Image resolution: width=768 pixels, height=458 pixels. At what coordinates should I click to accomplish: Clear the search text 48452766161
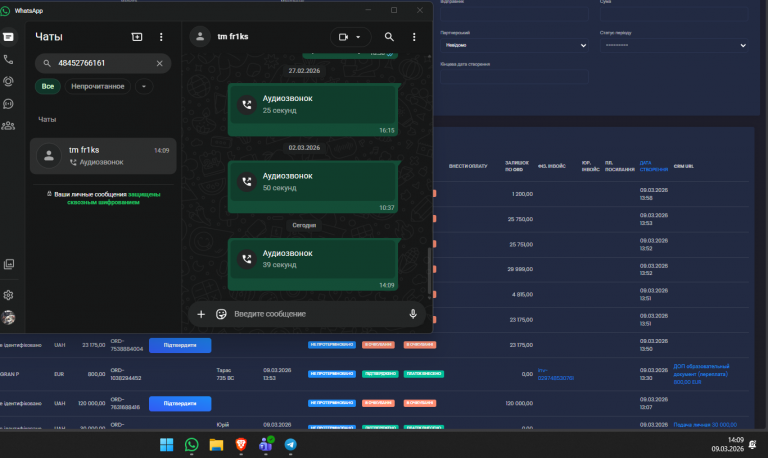(160, 63)
